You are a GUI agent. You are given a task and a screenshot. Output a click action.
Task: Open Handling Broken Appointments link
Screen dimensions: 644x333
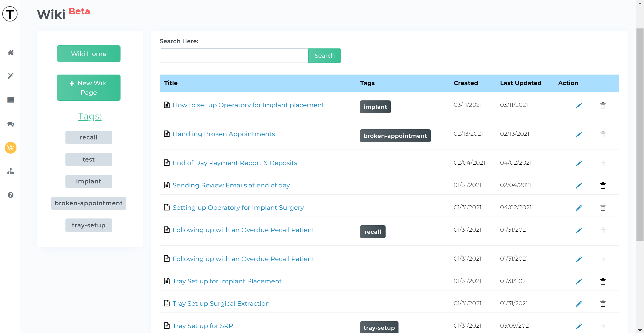[224, 134]
